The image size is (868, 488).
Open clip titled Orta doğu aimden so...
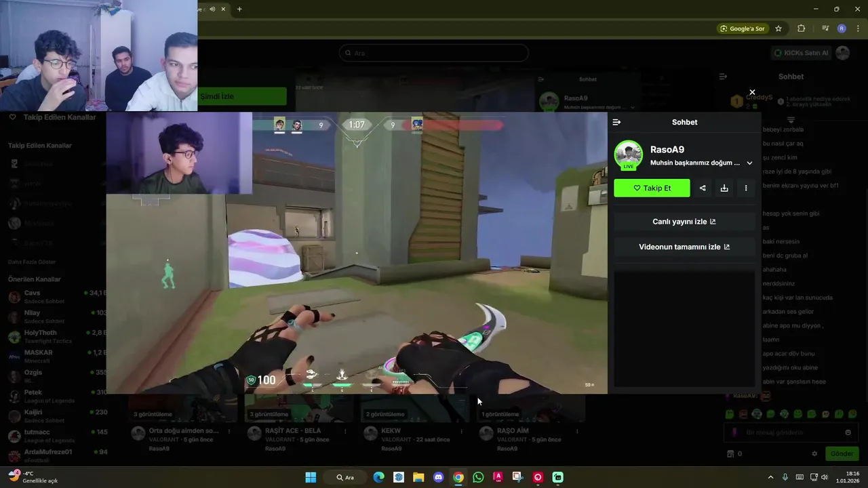[183, 430]
